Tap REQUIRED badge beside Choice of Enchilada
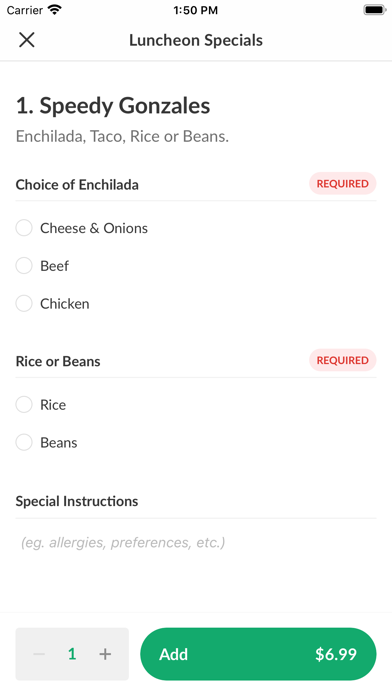392x696 pixels. 343,184
